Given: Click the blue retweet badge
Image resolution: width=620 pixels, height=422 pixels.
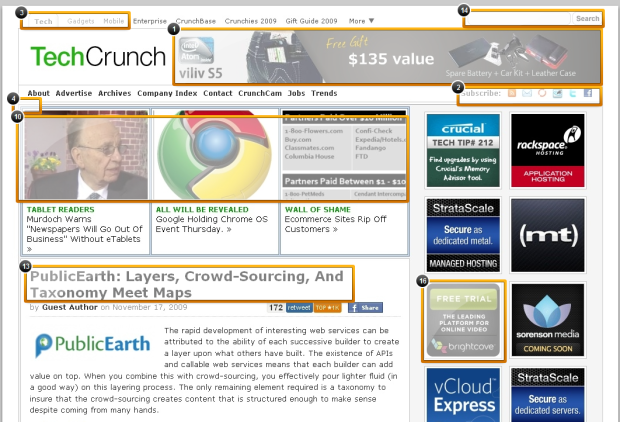Looking at the screenshot, I should 299,308.
